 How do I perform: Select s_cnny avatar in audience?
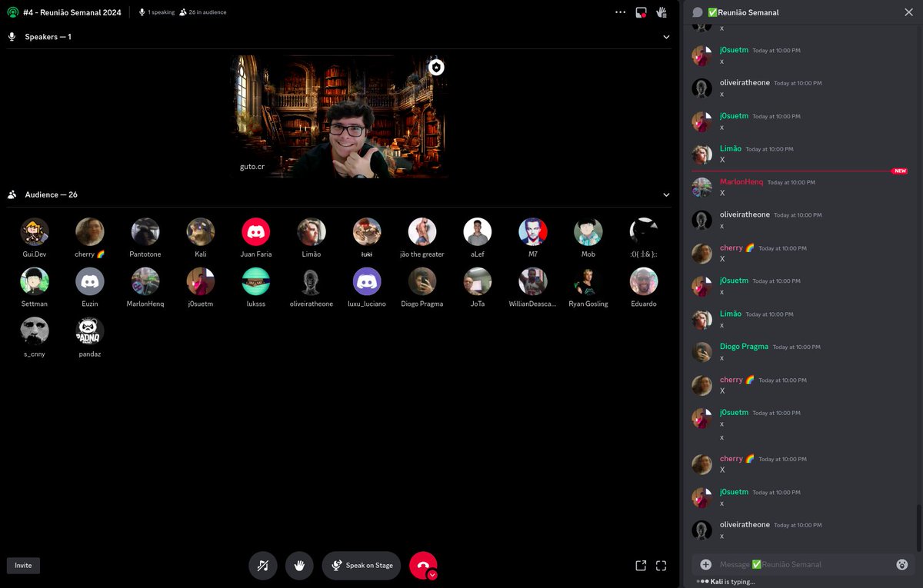tap(35, 332)
